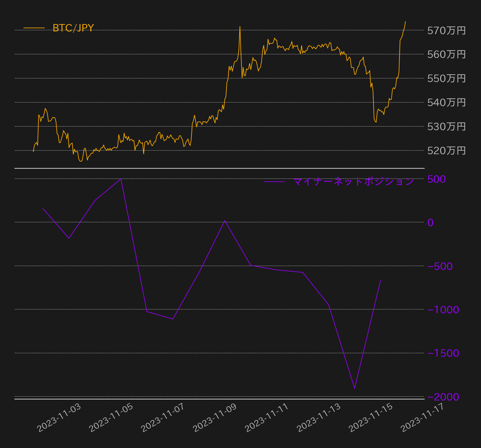481x448 pixels.
Task: Click the 550万円 y-axis label
Action: tap(446, 78)
